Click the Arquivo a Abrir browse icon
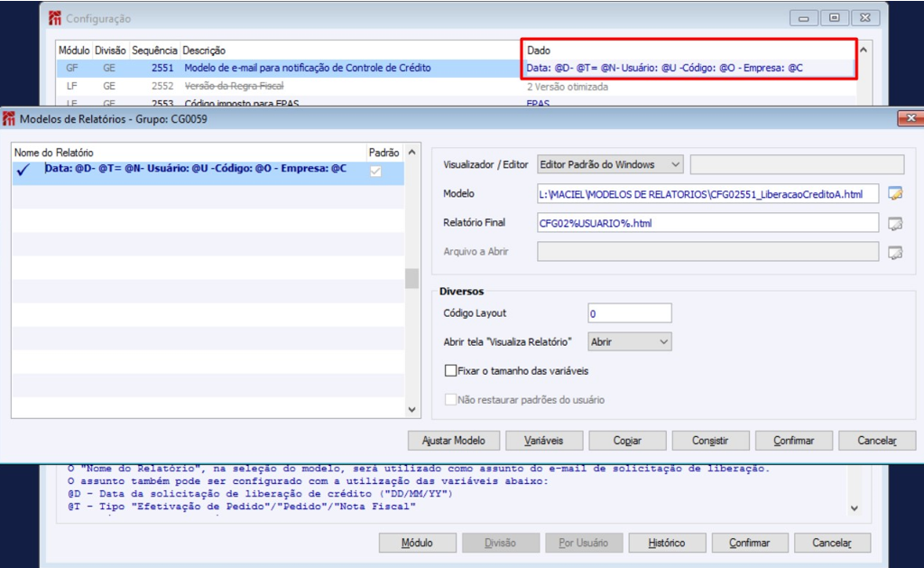The height and width of the screenshot is (568, 924). pos(895,253)
